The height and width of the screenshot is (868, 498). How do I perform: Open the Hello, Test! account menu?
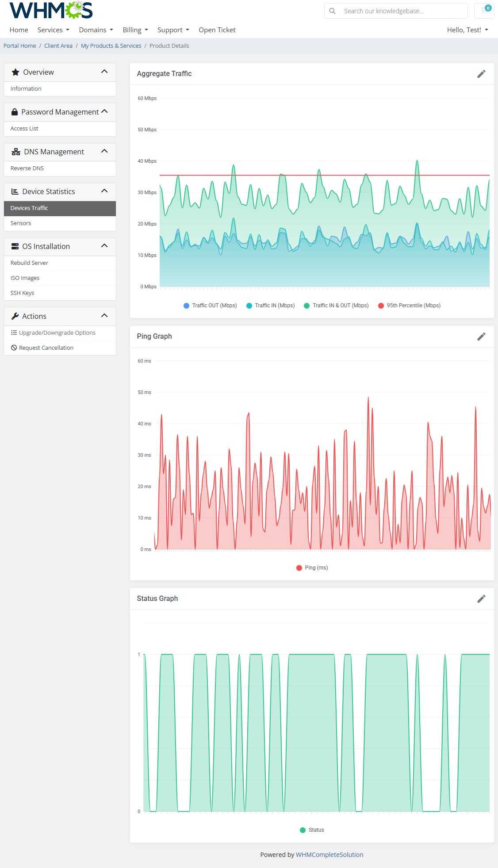tap(467, 30)
